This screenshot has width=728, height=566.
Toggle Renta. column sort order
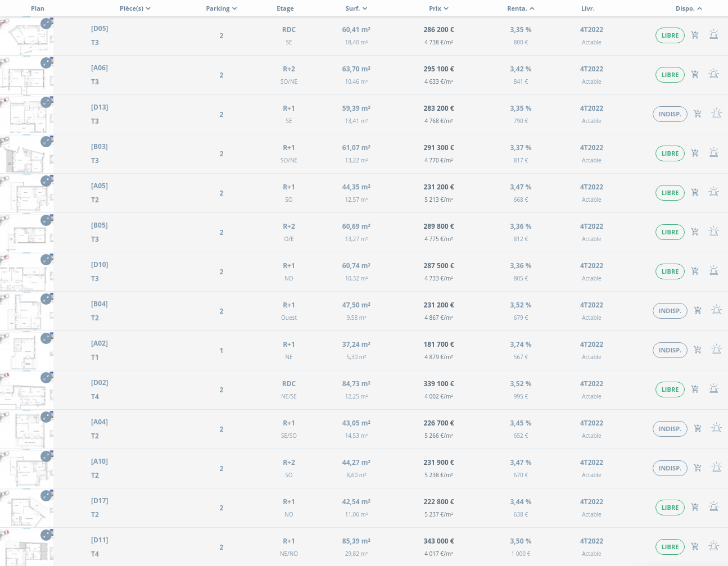(521, 8)
